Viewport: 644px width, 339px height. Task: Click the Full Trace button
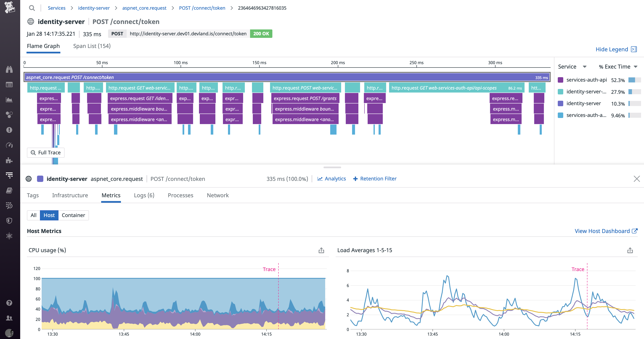46,152
